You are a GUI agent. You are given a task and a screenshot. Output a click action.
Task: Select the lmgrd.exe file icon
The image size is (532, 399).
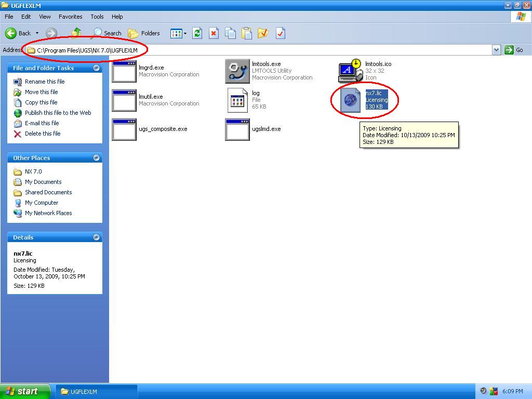(124, 71)
